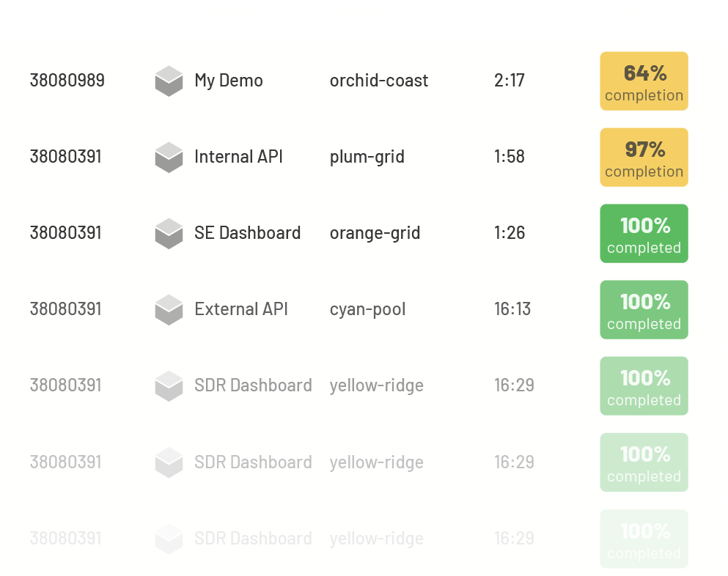Click the cube icon beside My Demo
Screen dimensions: 728x576
(x=169, y=81)
